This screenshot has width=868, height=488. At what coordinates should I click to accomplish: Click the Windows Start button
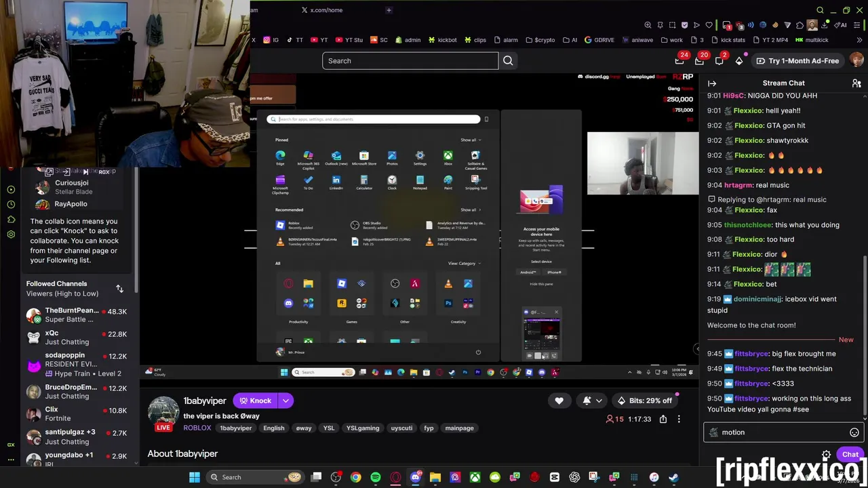[195, 477]
